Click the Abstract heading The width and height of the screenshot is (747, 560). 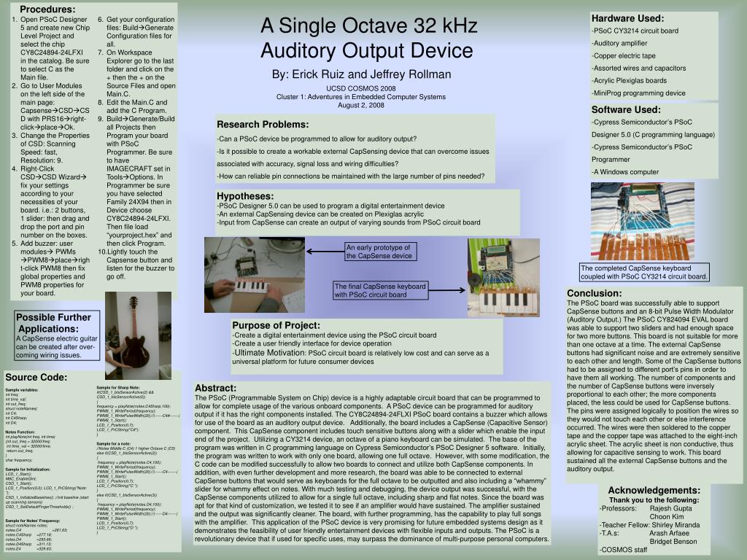click(x=215, y=388)
